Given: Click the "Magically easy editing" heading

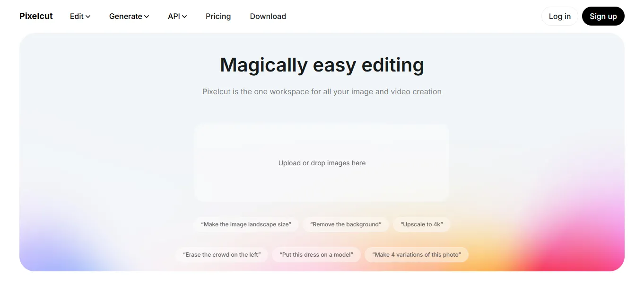Looking at the screenshot, I should 322,65.
